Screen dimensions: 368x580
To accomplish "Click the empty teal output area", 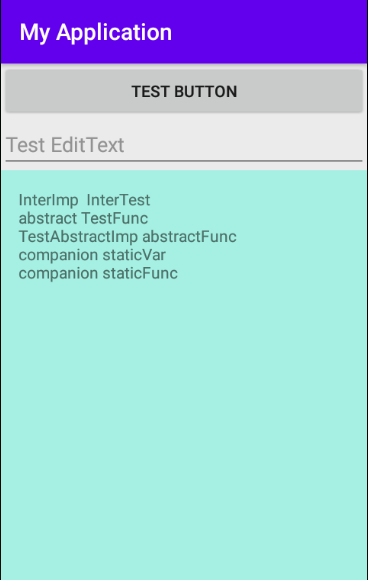I will (184, 425).
